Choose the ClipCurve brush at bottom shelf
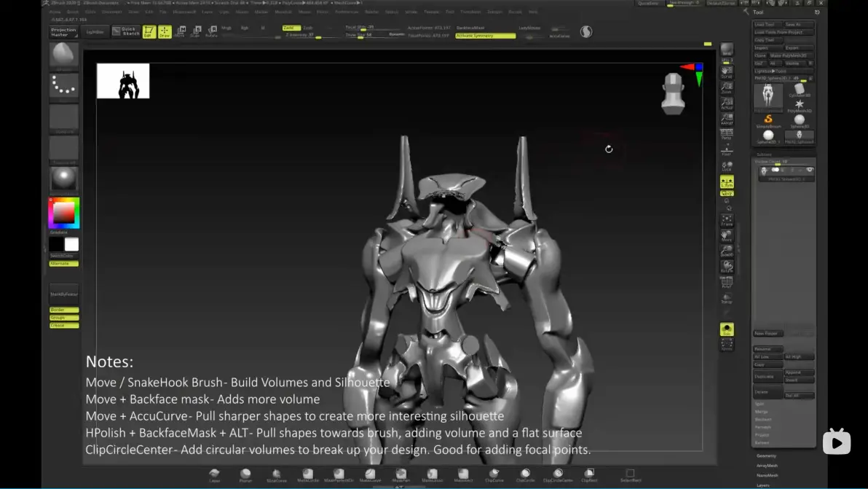The height and width of the screenshot is (489, 868). (494, 474)
